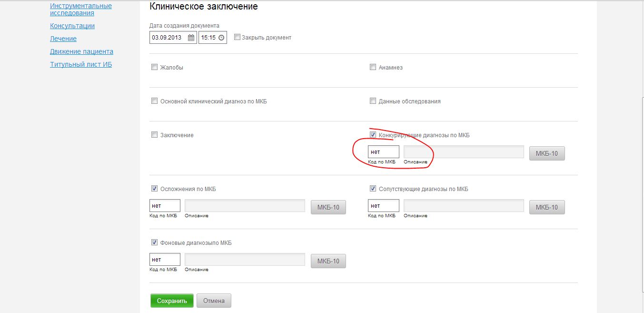644x313 pixels.
Task: Click Код по МКБ field under Фоновые диагнозы
Action: coord(165,260)
